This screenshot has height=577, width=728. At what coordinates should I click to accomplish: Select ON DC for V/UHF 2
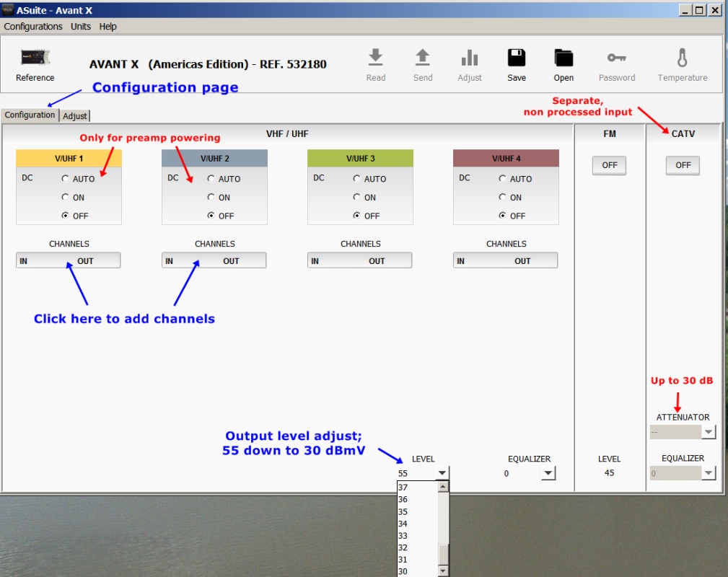pos(211,198)
